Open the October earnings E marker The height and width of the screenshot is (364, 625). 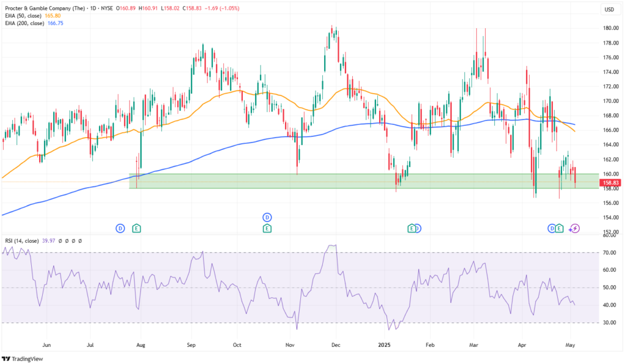point(267,228)
